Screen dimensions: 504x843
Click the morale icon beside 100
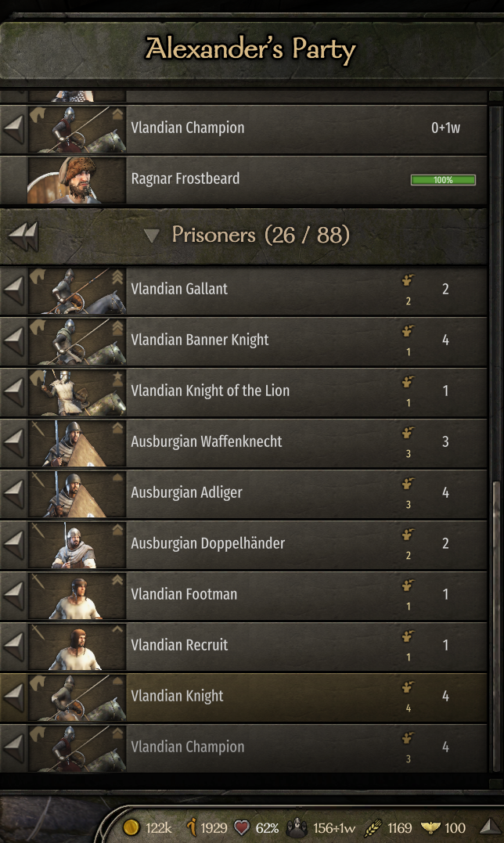432,827
